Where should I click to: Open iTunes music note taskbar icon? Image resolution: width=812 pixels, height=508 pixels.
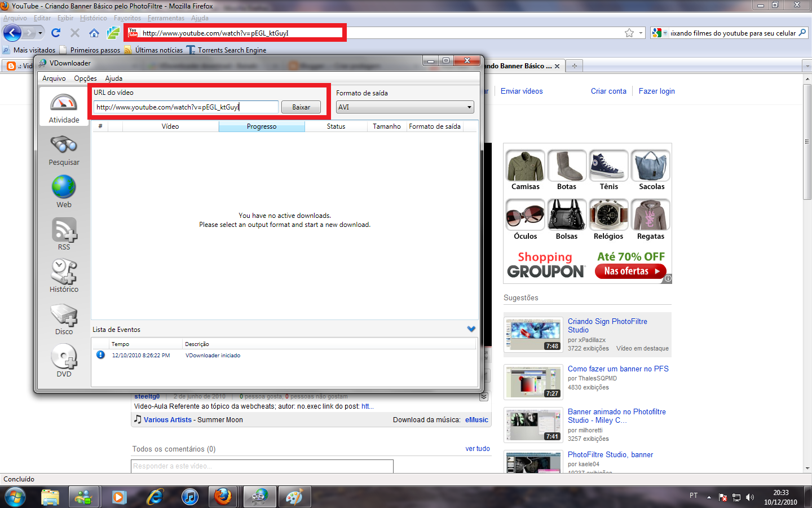point(190,497)
